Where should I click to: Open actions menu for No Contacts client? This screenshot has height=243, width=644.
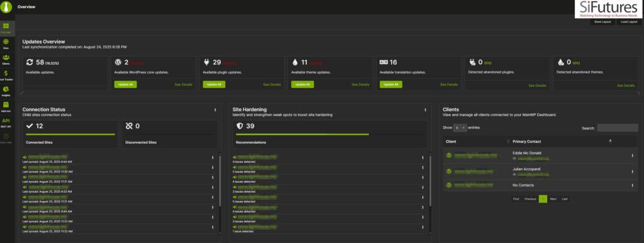point(632,185)
